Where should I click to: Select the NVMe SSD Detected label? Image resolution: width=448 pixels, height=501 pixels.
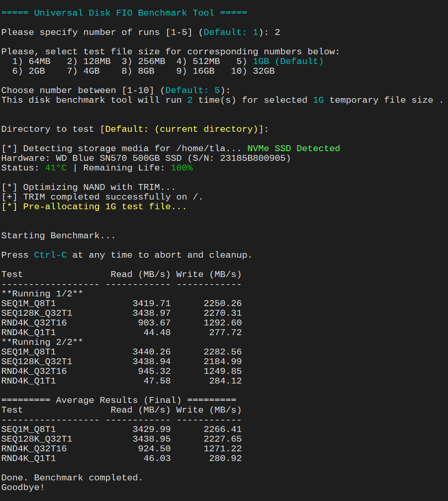[x=295, y=148]
